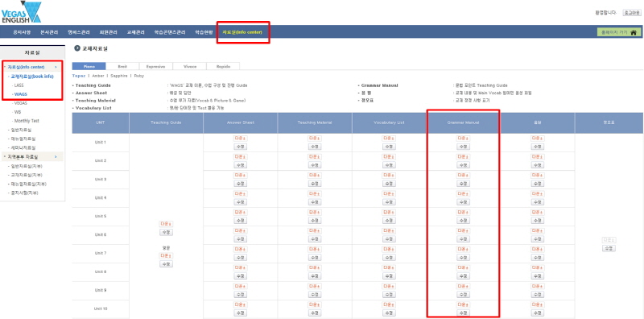This screenshot has width=644, height=319.
Task: Edit Unit 1 Grammar Manual via 수정
Action: point(464,147)
